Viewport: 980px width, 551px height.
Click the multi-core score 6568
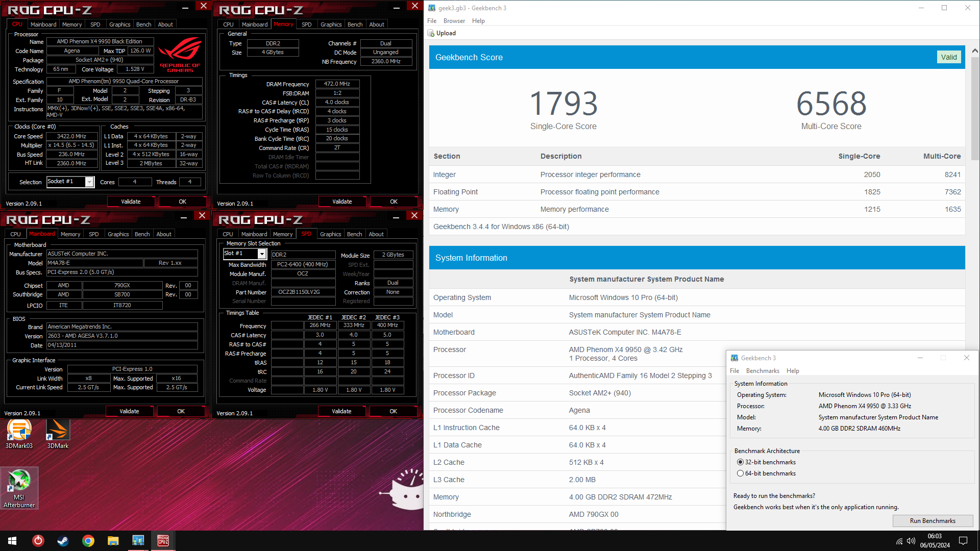(831, 104)
